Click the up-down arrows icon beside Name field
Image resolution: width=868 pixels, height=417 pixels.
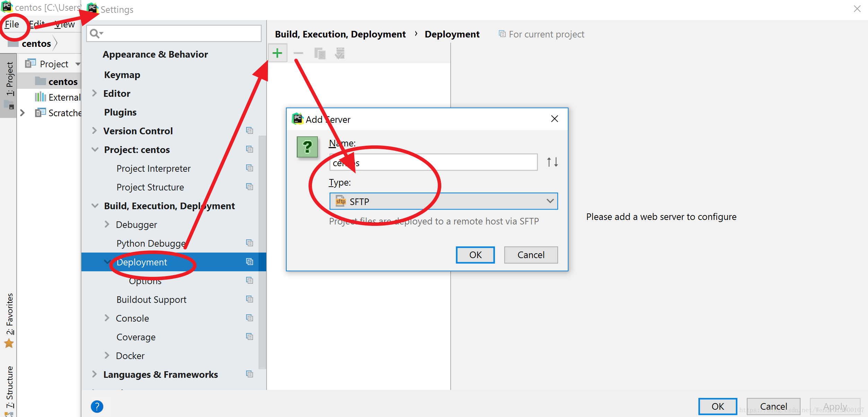click(552, 162)
